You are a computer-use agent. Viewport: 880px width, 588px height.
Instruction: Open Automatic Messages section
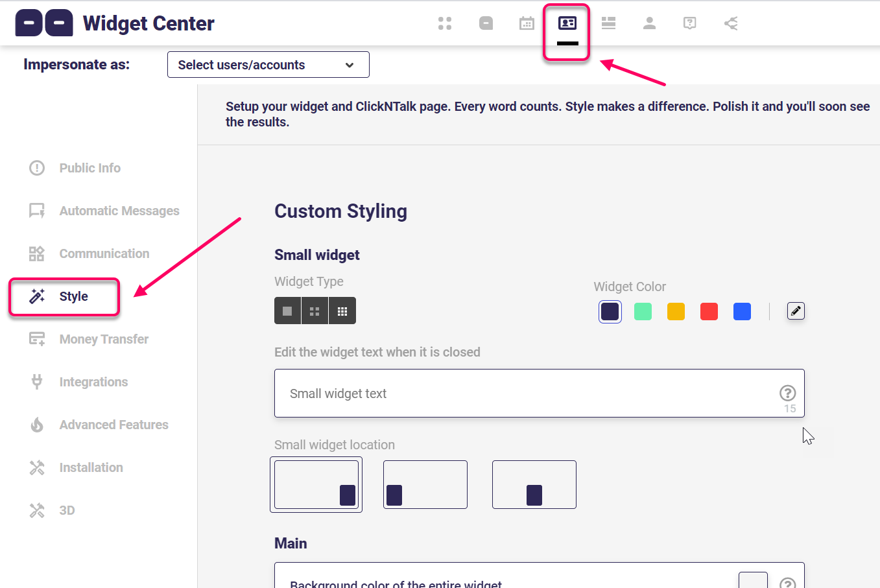[119, 211]
